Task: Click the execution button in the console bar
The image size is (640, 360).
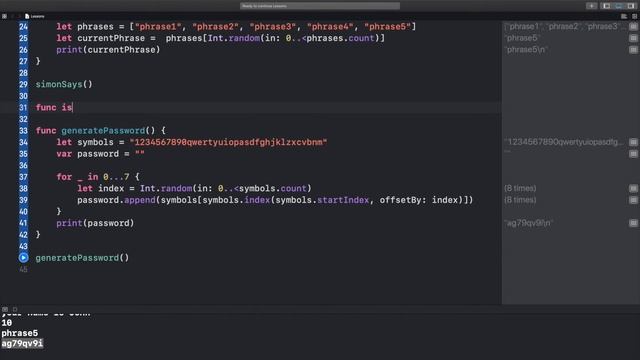Action: click(x=15, y=309)
